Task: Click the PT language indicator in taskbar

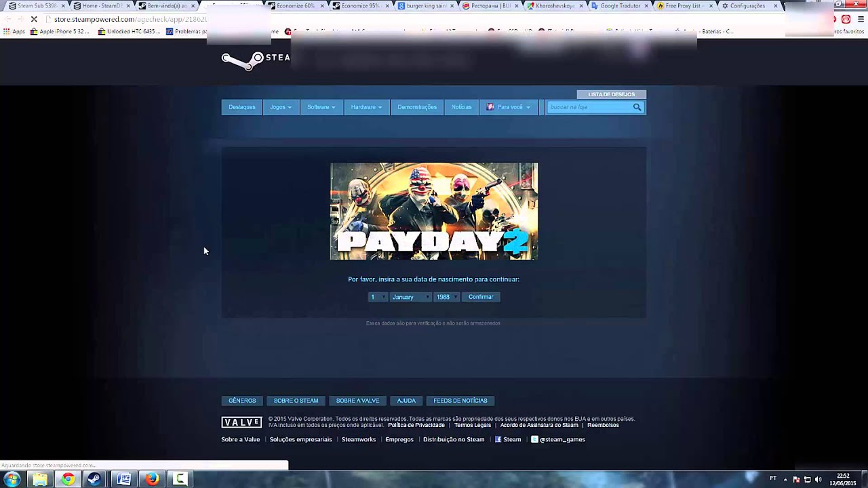Action: pos(773,479)
